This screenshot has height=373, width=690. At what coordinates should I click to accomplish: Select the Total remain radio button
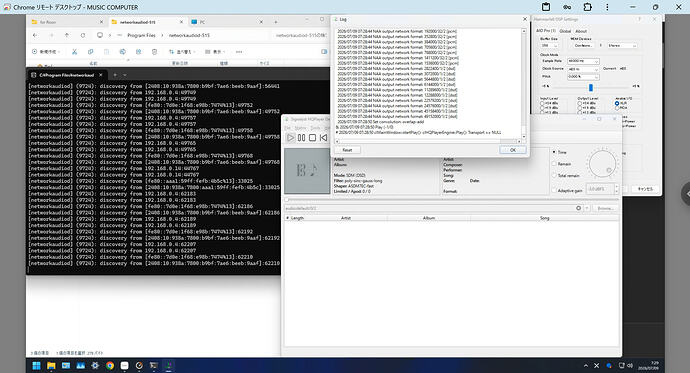(554, 176)
